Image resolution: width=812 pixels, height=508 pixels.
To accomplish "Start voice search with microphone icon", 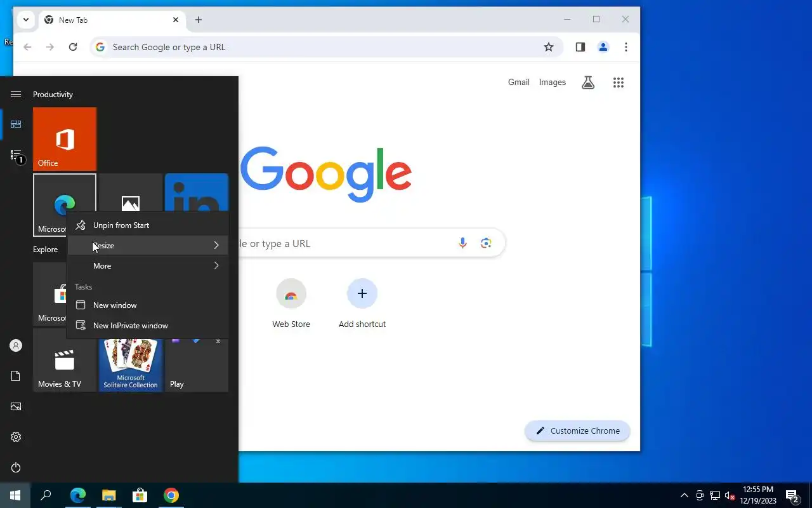I will (x=462, y=243).
